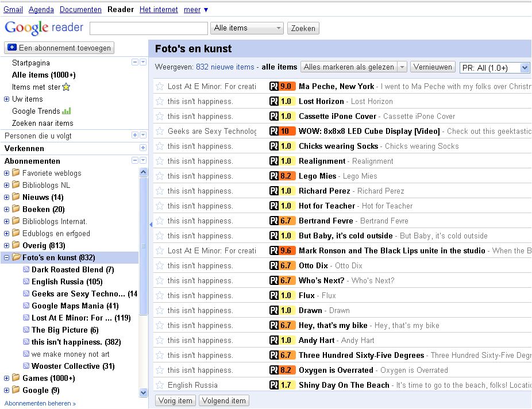The image size is (532, 409).
Task: Open Gmail from the top bar
Action: [13, 10]
